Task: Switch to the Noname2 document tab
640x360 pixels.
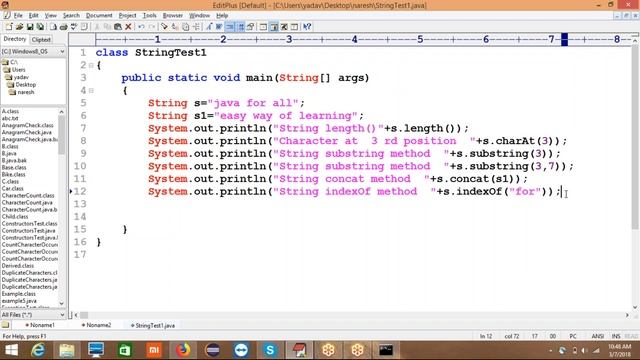Action: (x=96, y=325)
